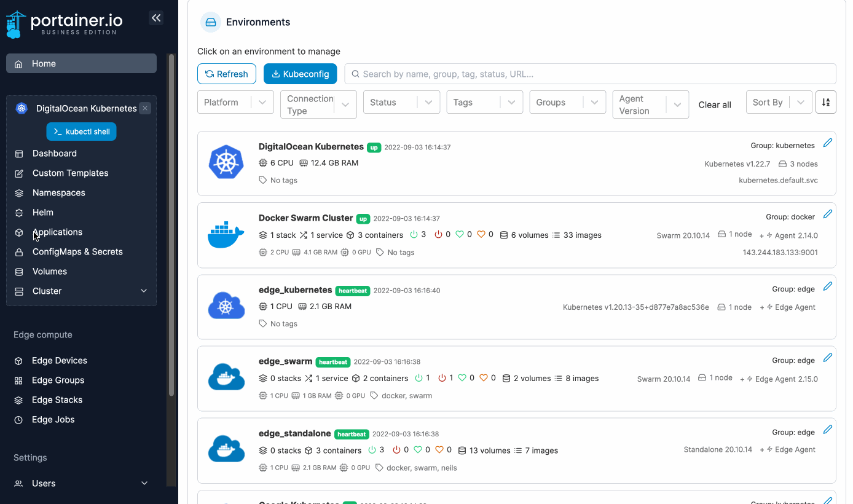Download Kubeconfig
Screen dimensions: 853x504
(300, 74)
